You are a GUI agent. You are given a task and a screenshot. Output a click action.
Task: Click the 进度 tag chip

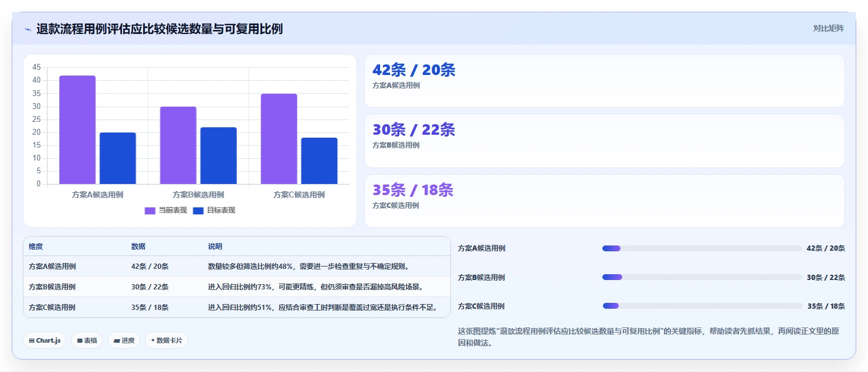pos(124,340)
